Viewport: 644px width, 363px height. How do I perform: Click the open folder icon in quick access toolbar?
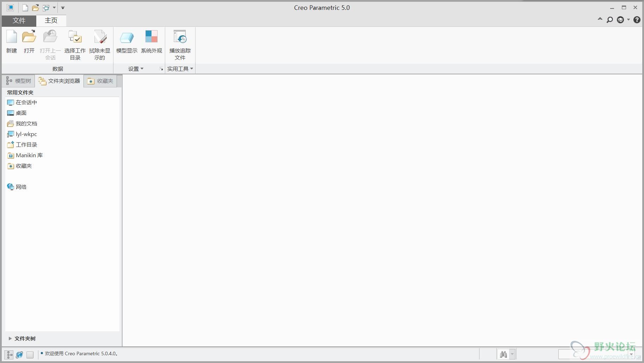click(x=35, y=8)
